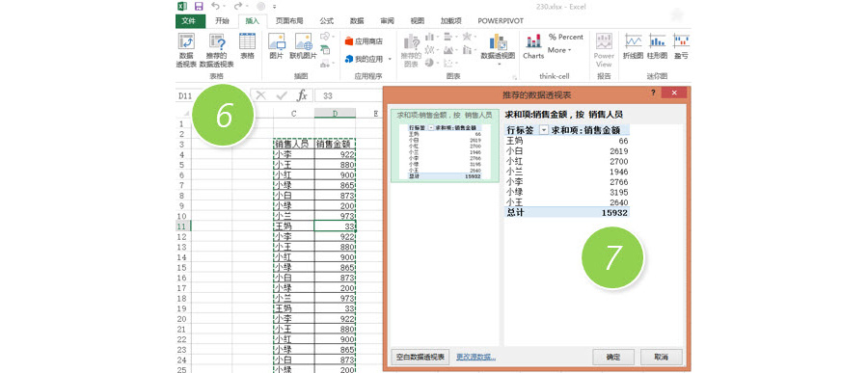Click the formula bar cancel X icon
This screenshot has width=868, height=373.
[260, 95]
